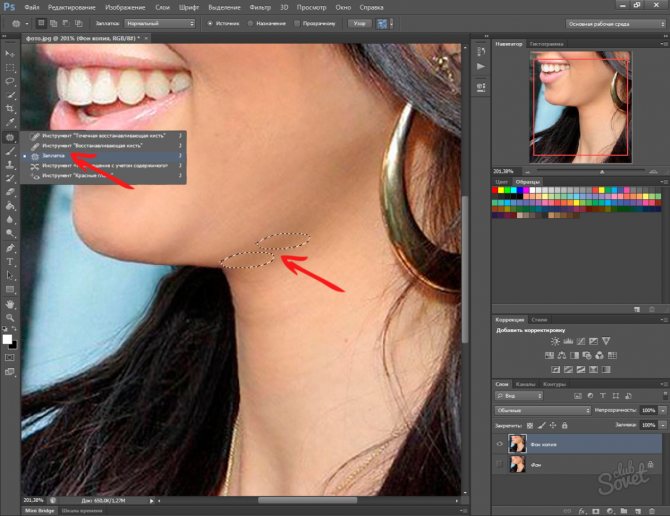Hide the Фон копия layer
Image resolution: width=670 pixels, height=516 pixels.
click(x=499, y=442)
